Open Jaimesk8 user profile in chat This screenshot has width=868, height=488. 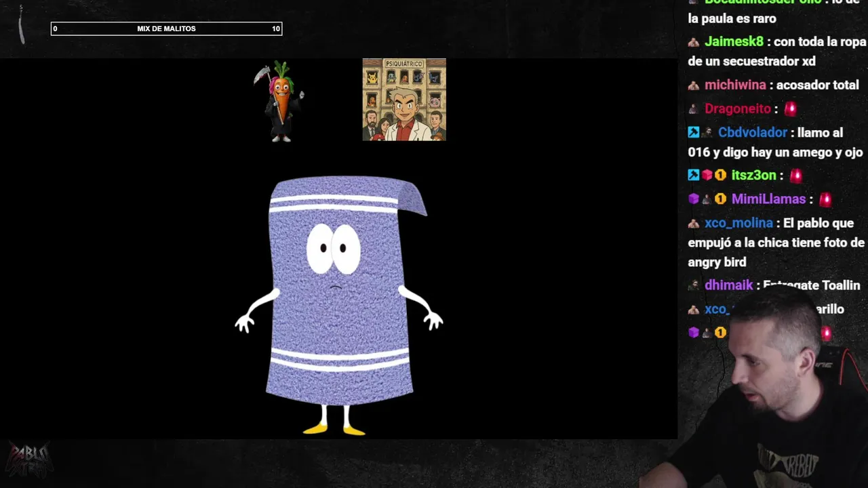tap(734, 41)
